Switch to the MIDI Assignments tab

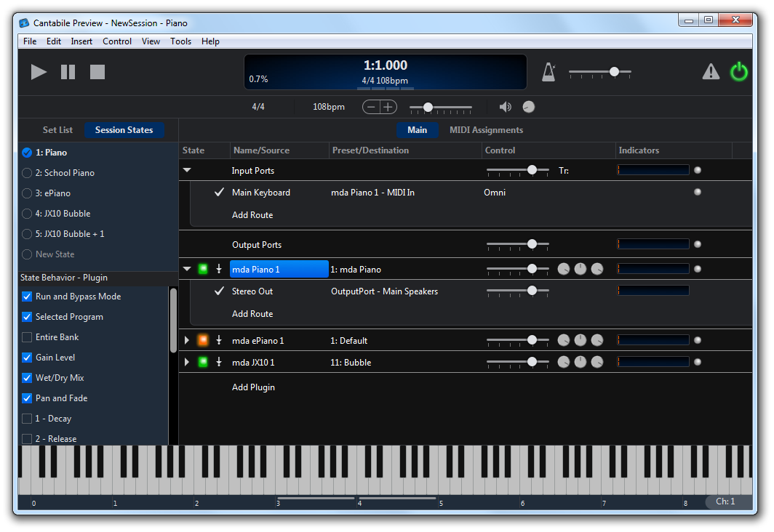(486, 130)
